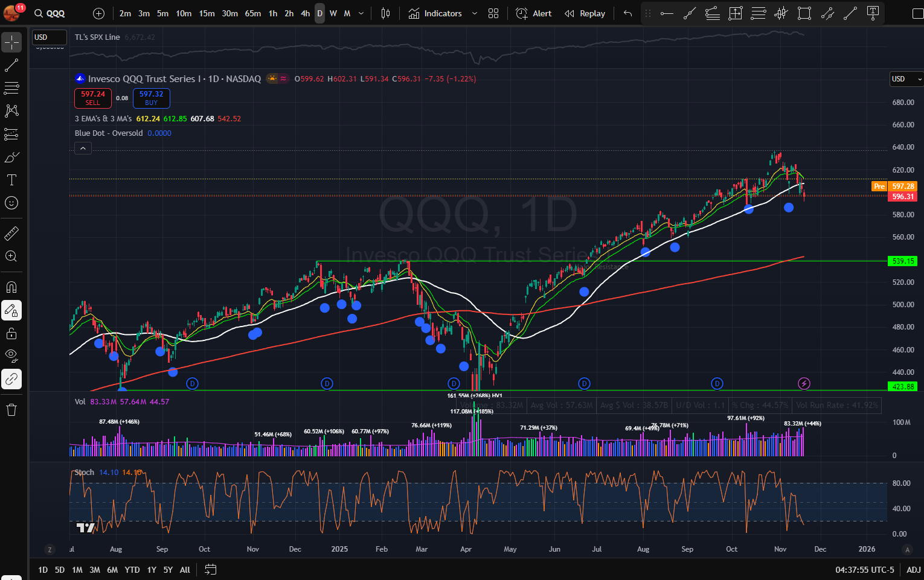Viewport: 924px width, 580px height.
Task: Click the Blue Dot - Oversold indicator label
Action: click(109, 133)
